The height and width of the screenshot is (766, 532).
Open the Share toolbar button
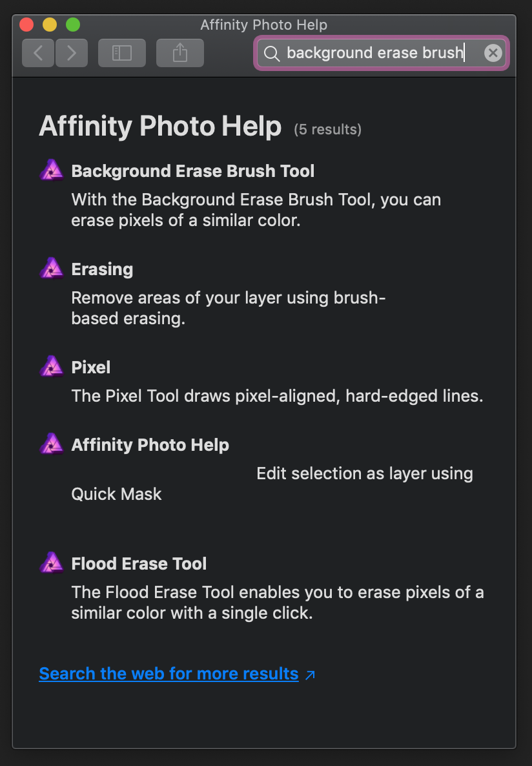179,53
